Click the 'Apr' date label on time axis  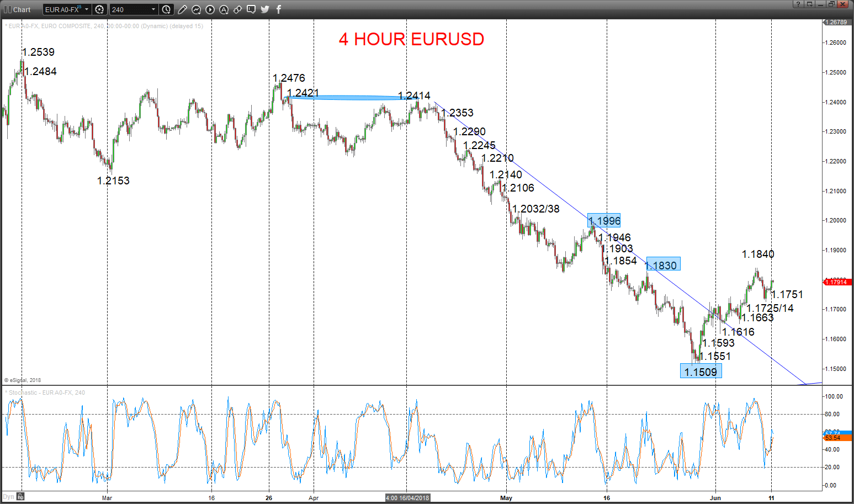[314, 498]
